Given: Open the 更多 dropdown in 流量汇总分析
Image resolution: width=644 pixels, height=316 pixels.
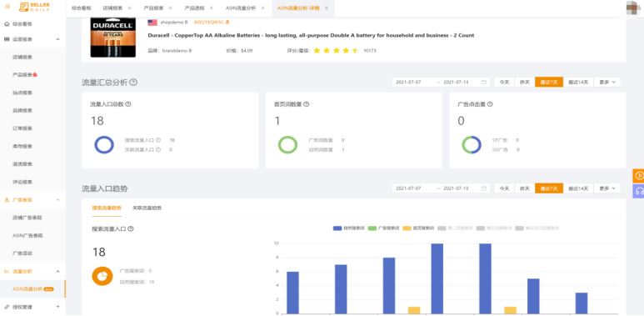Looking at the screenshot, I should [607, 83].
